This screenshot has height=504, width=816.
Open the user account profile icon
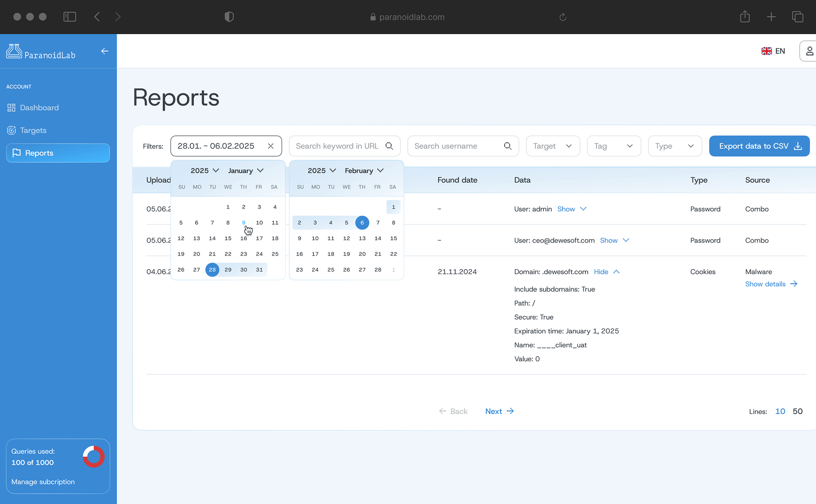tap(809, 51)
